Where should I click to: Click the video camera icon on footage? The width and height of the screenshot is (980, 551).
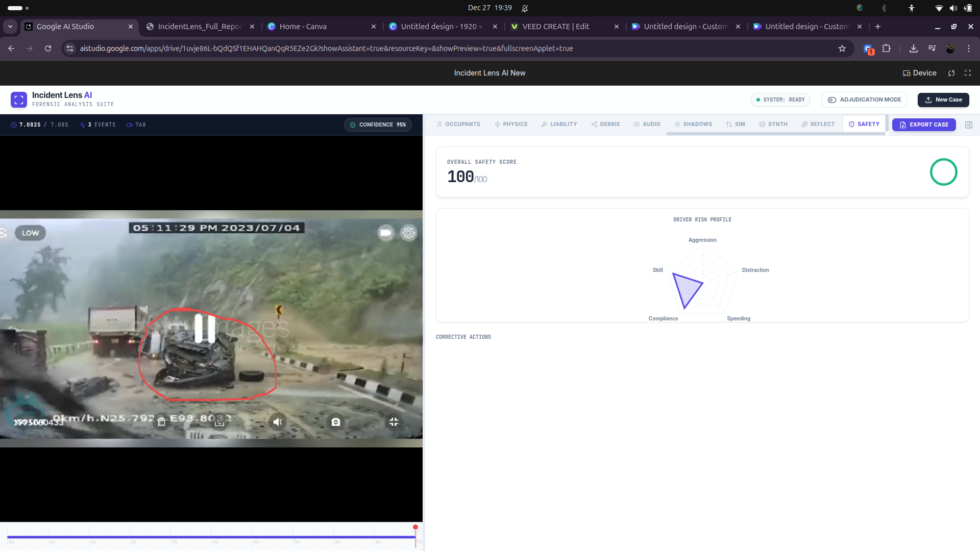[x=385, y=233]
